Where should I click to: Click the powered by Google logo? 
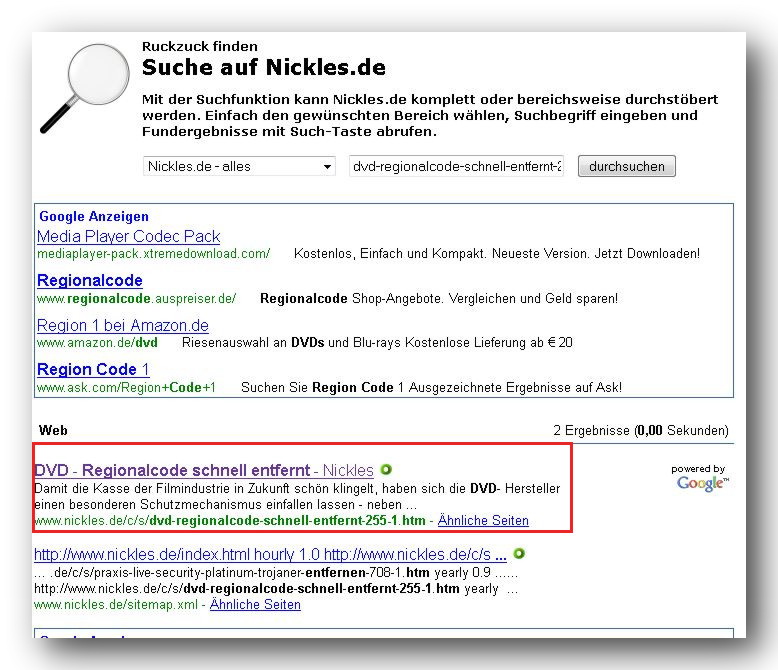[700, 478]
